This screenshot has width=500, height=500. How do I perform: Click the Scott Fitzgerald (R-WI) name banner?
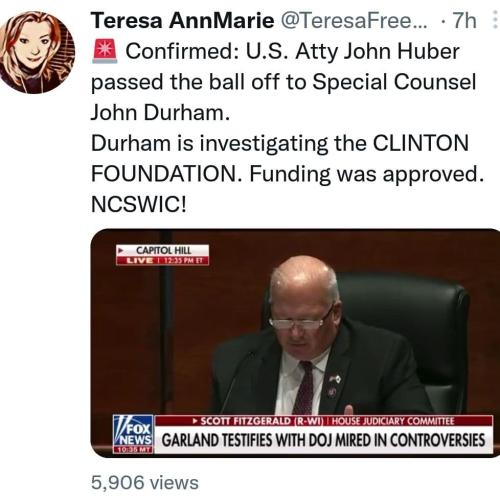pos(258,421)
